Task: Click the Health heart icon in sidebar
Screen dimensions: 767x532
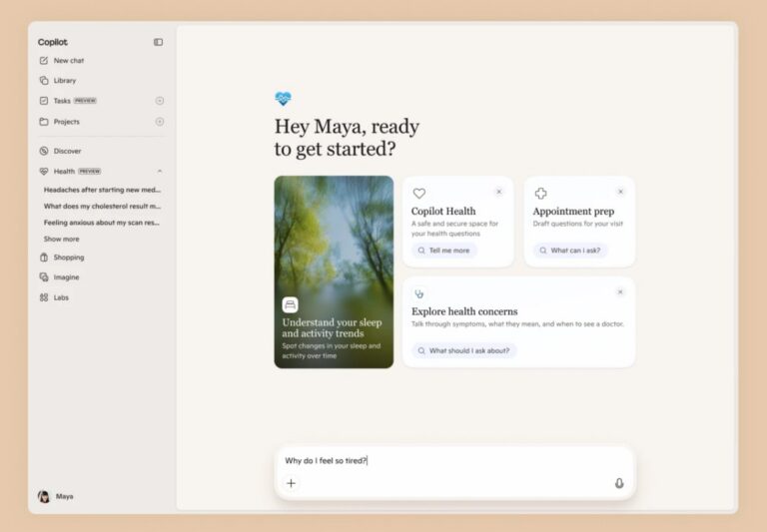Action: pyautogui.click(x=44, y=171)
